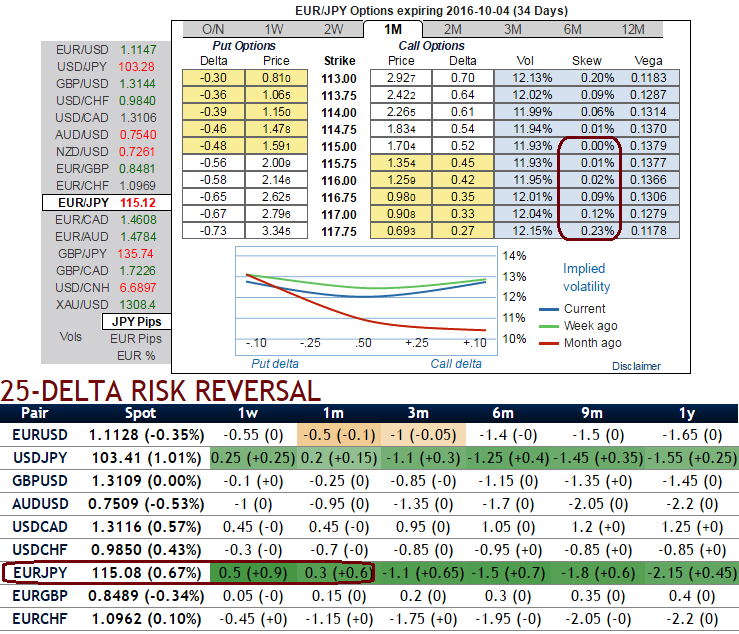Click the Put delta axis label
This screenshot has height=634, width=739.
point(275,363)
